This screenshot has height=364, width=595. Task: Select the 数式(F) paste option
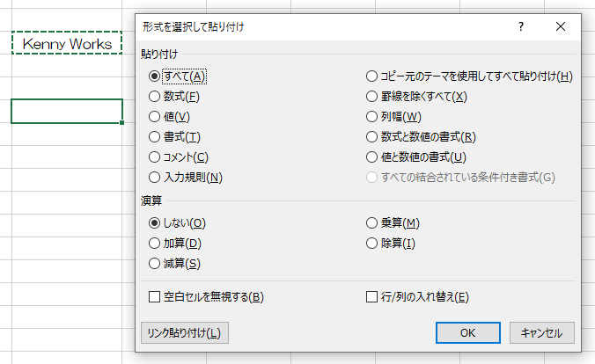point(155,96)
